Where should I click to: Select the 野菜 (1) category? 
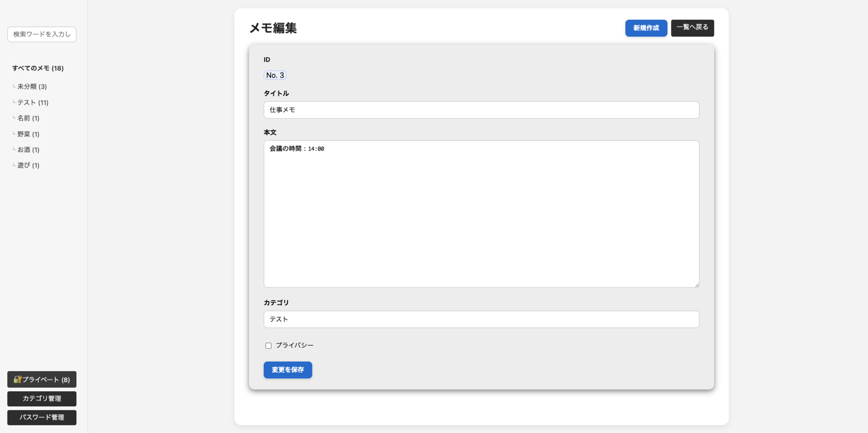[x=28, y=134]
